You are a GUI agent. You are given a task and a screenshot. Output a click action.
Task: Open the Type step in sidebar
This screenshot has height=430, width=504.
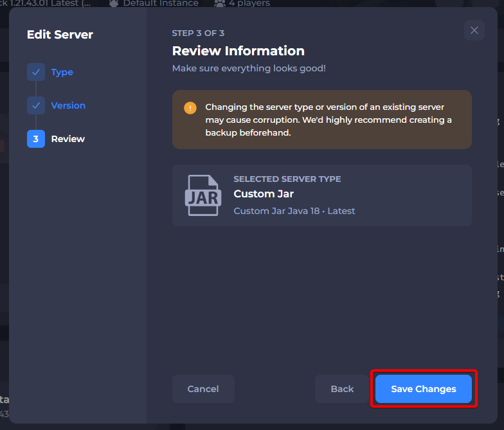pyautogui.click(x=62, y=72)
